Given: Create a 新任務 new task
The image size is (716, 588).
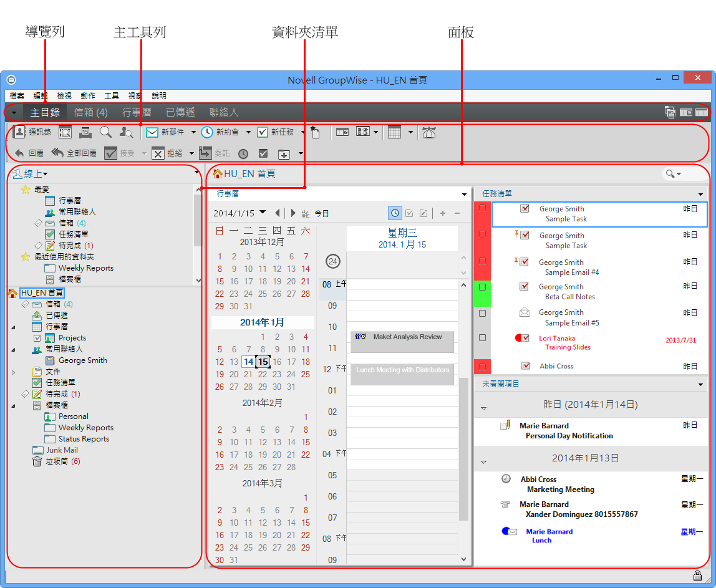Looking at the screenshot, I should click(275, 132).
